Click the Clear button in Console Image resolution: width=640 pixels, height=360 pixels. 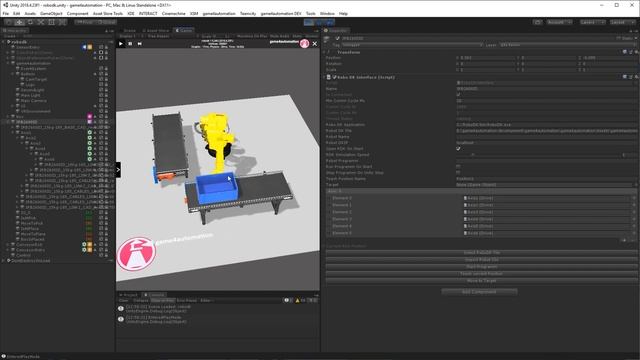[x=124, y=300]
